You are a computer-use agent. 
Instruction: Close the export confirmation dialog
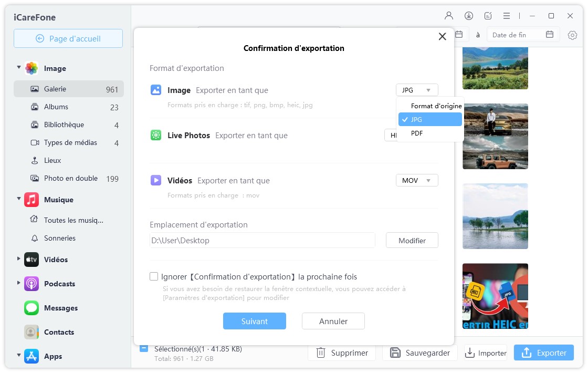point(443,36)
